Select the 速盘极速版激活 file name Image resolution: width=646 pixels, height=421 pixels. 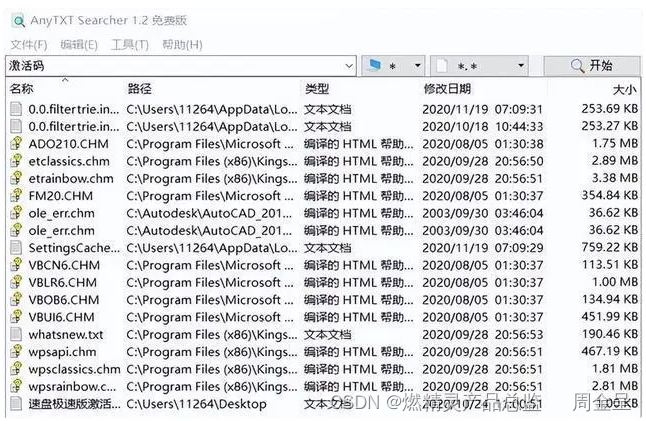tap(75, 404)
